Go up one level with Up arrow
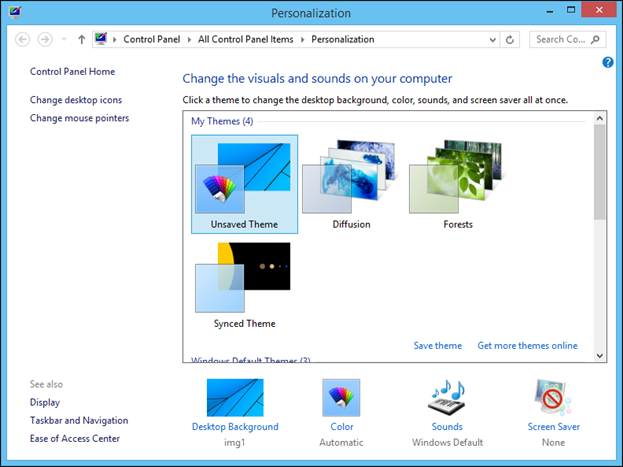This screenshot has width=623, height=467. 81,39
